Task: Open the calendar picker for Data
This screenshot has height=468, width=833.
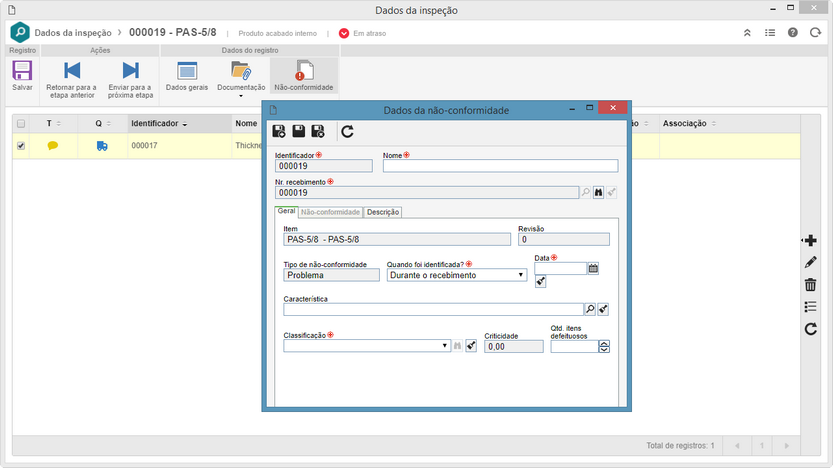Action: click(593, 269)
